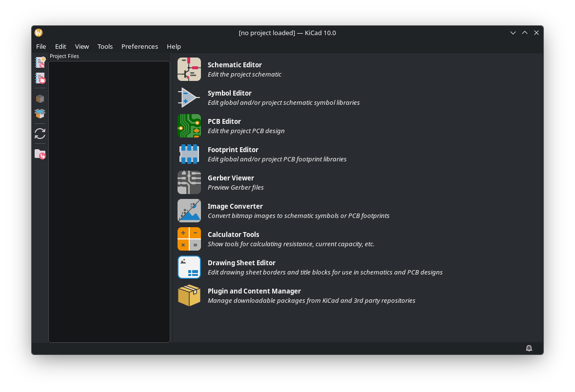Maximize the KiCad window
The width and height of the screenshot is (575, 392).
[x=525, y=33]
